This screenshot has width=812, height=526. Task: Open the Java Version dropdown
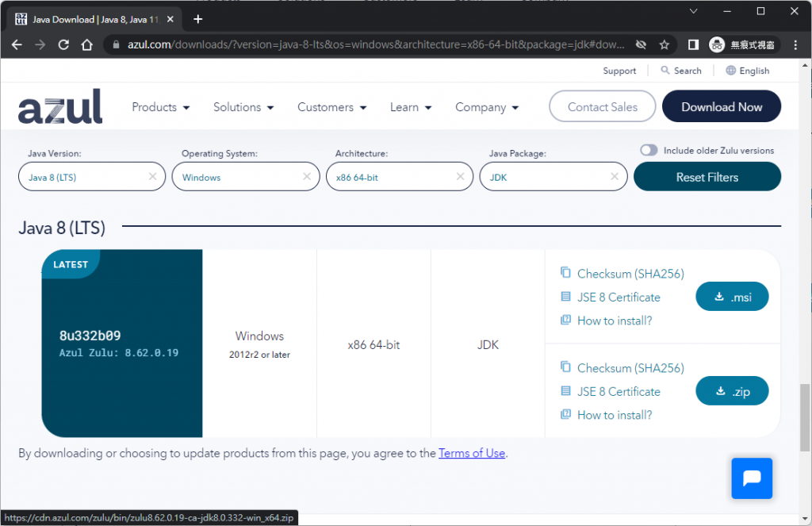(x=92, y=177)
